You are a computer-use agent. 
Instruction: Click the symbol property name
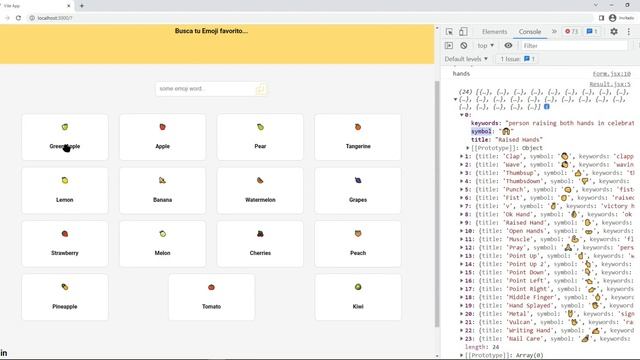[x=481, y=131]
